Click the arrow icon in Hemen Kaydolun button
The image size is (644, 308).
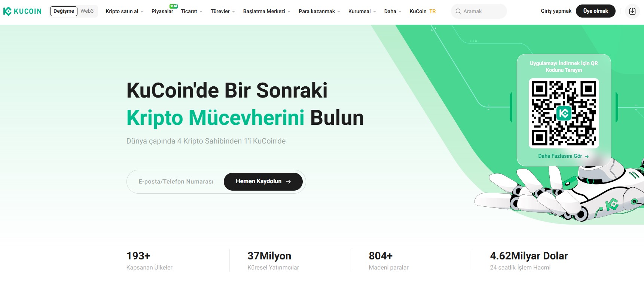click(x=289, y=182)
